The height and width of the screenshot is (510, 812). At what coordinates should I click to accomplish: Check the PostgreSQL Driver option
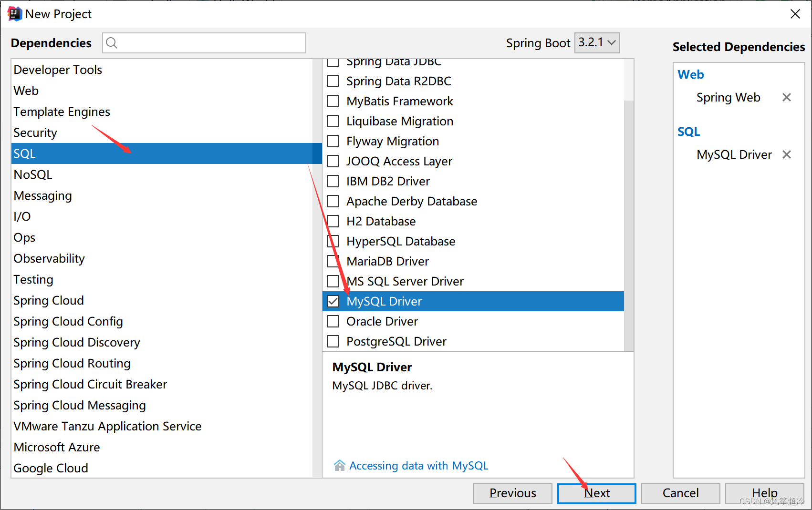coord(333,341)
